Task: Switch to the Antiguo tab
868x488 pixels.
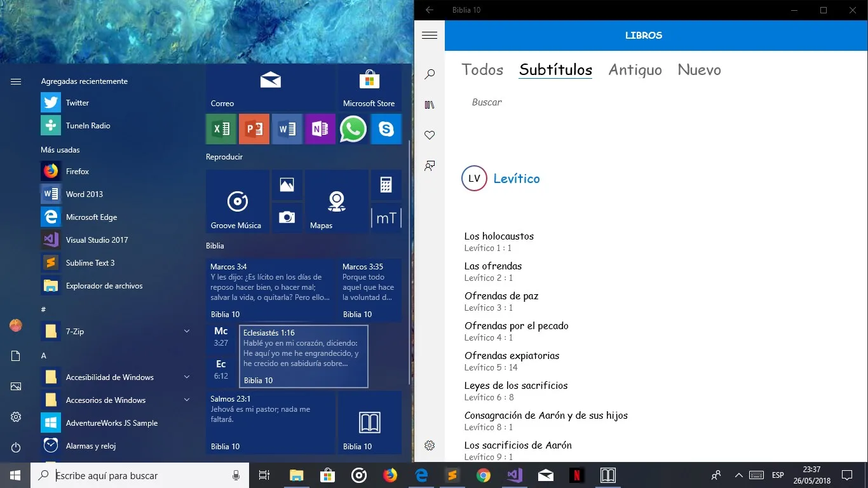Action: click(635, 70)
